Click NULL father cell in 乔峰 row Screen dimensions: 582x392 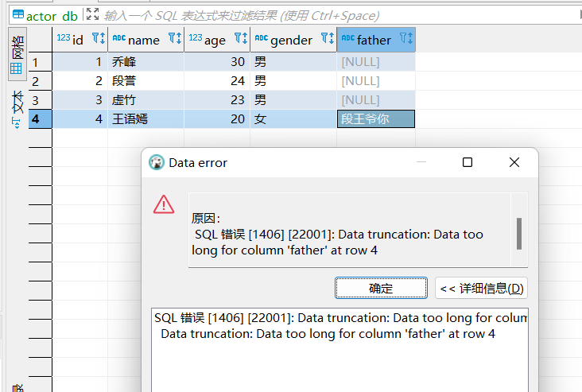pos(376,61)
